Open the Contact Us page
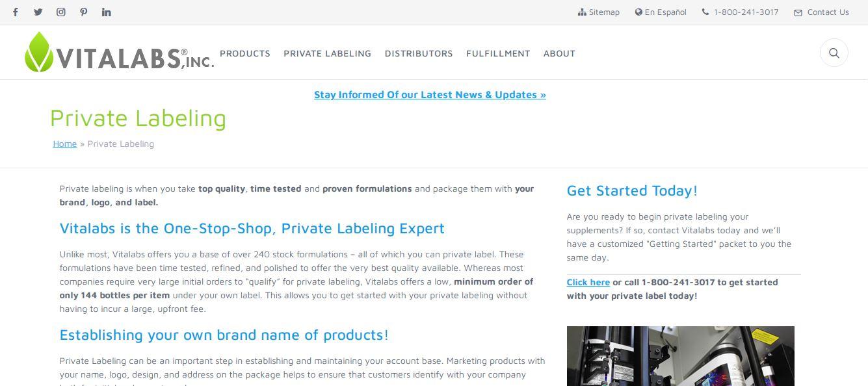Screen dimensions: 868x386 coord(822,12)
